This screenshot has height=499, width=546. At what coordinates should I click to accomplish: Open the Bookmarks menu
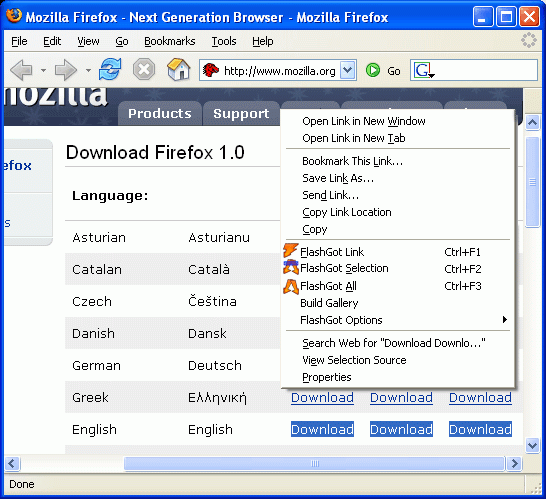(x=170, y=41)
